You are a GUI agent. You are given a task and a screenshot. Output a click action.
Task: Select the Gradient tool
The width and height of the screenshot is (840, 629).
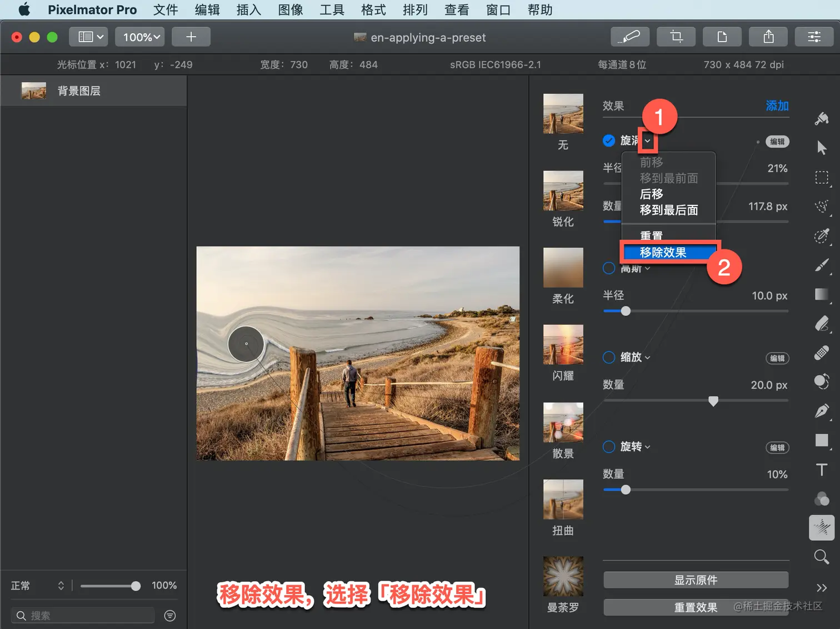point(822,294)
